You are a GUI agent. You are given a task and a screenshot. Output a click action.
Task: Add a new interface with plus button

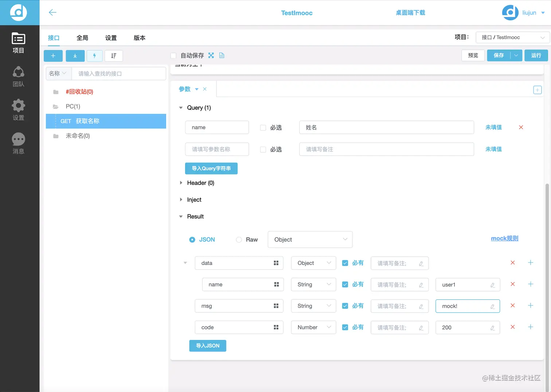53,56
